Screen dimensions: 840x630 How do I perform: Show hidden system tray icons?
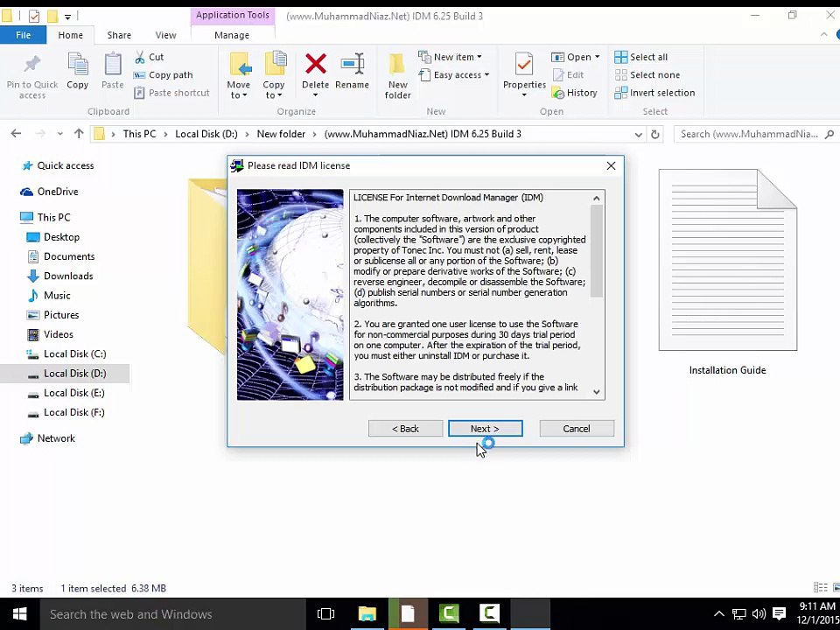point(719,614)
